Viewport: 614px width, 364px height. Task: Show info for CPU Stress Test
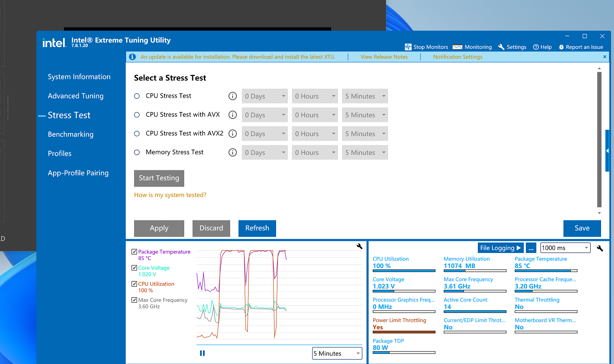pos(233,96)
